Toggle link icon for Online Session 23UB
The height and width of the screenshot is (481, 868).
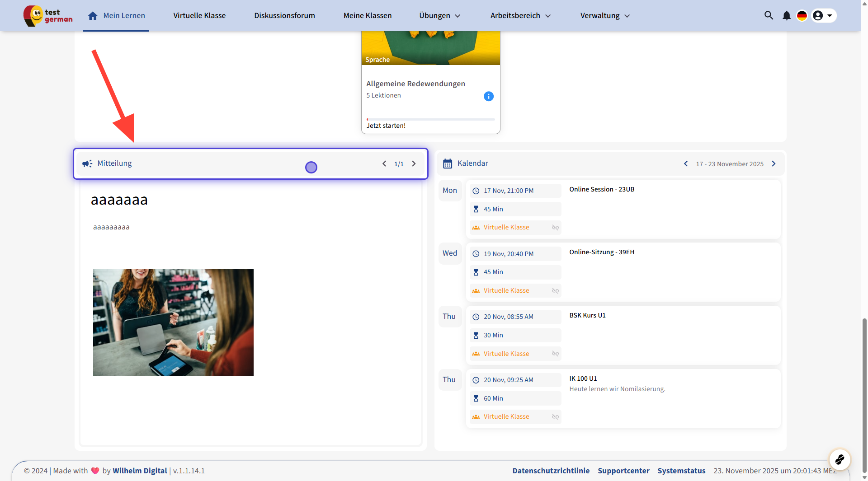tap(556, 228)
